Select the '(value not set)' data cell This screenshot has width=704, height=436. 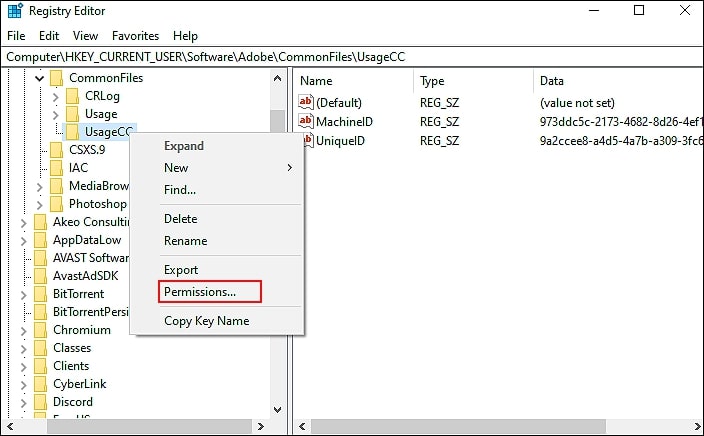click(x=577, y=103)
